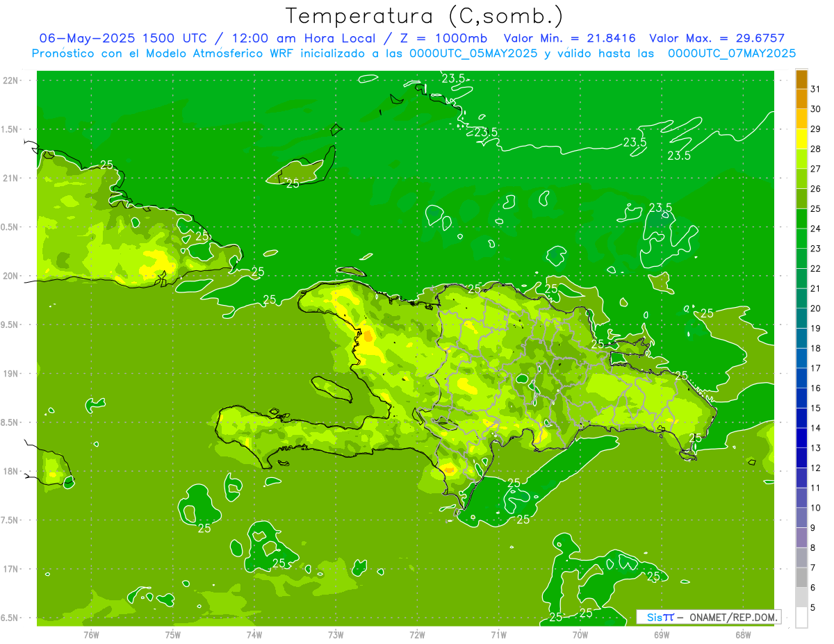
Task: Click the '69W' longitude axis label
Action: click(x=662, y=634)
